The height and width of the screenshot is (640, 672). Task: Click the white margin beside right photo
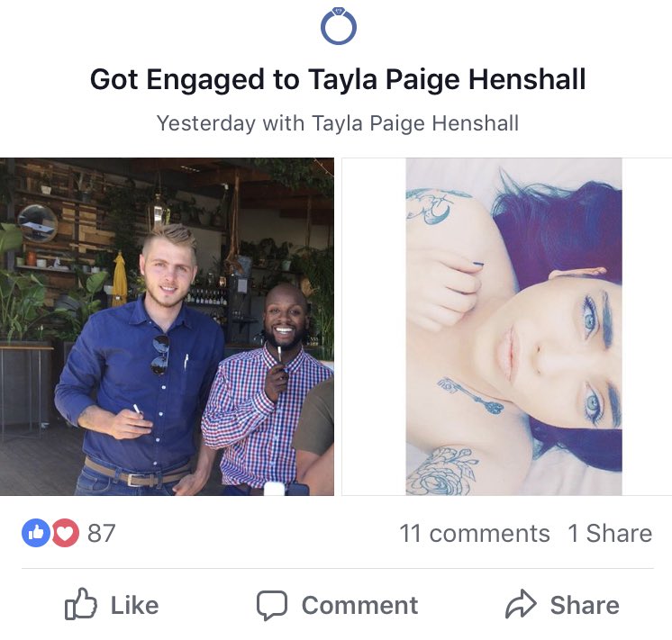pyautogui.click(x=374, y=327)
